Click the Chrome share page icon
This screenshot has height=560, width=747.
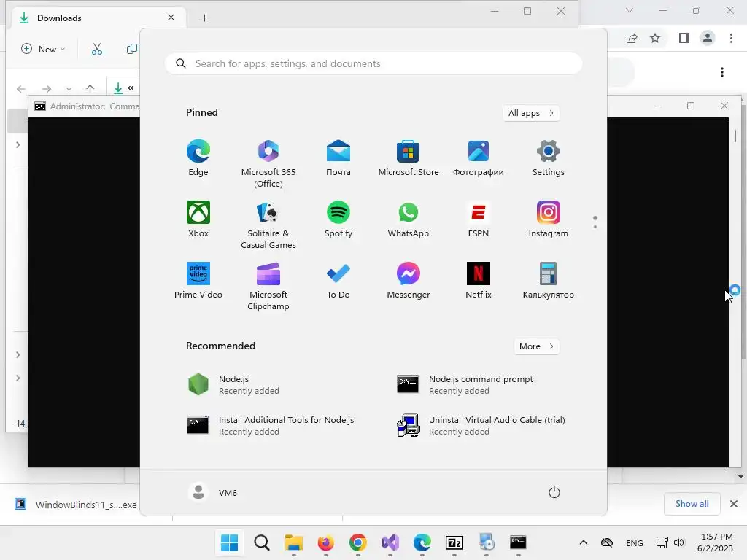(x=632, y=38)
